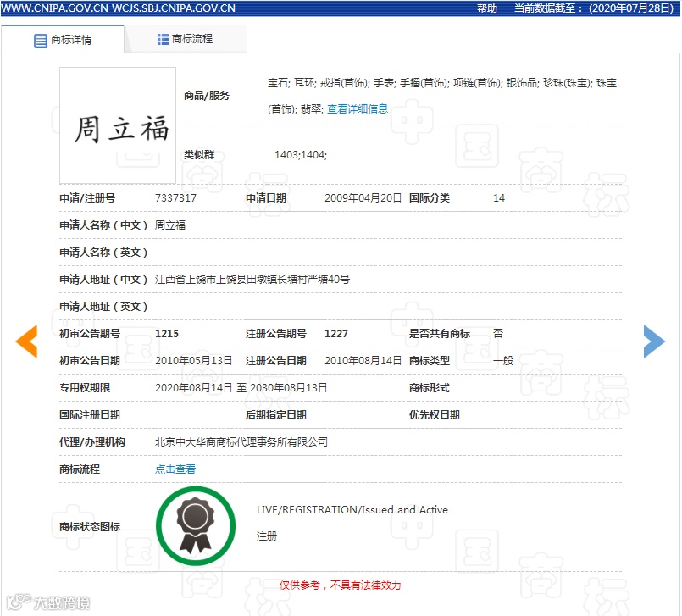Select registration announcement issue 1227
Viewport: 682px width, 616px height.
click(x=336, y=334)
